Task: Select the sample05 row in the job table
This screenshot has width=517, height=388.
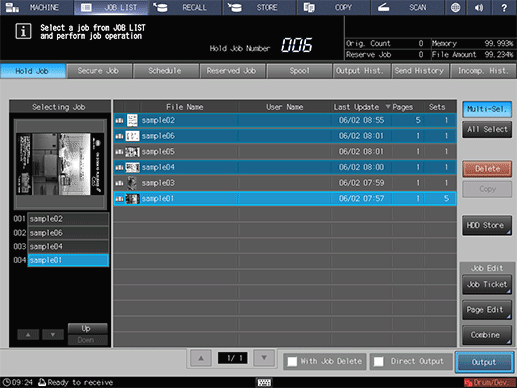Action: click(x=285, y=152)
